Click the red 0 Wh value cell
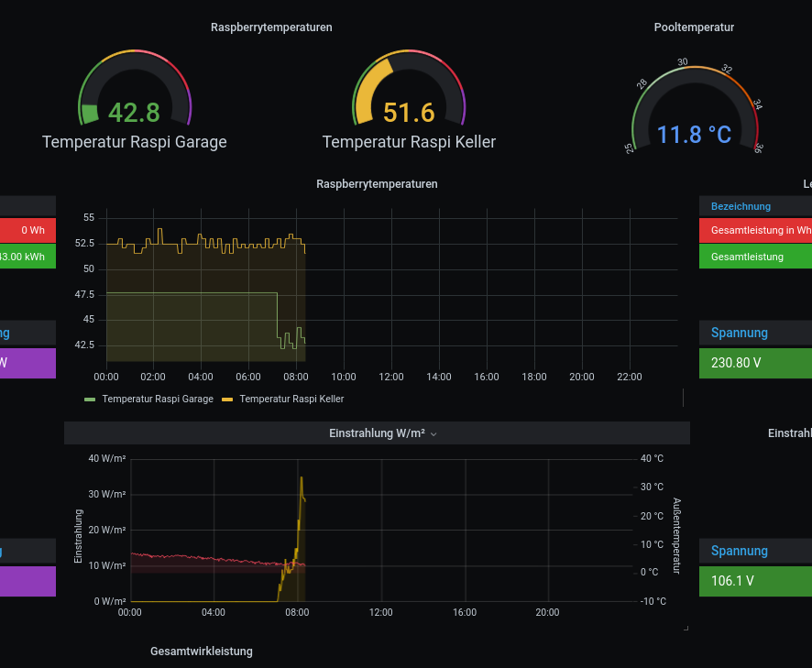 pyautogui.click(x=27, y=231)
